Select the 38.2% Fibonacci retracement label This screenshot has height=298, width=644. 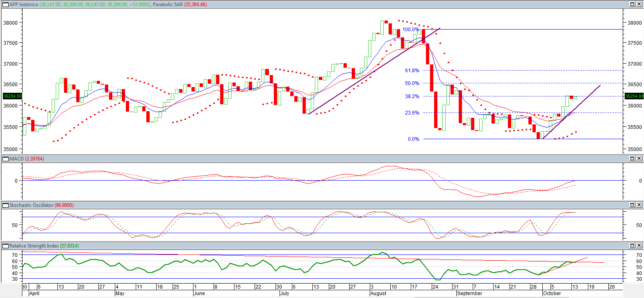pos(412,96)
